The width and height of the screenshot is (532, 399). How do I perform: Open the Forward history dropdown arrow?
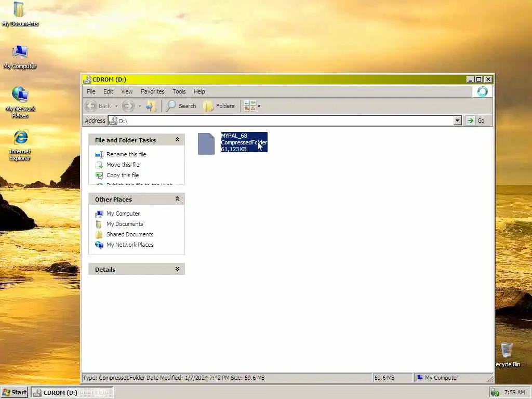pyautogui.click(x=139, y=106)
